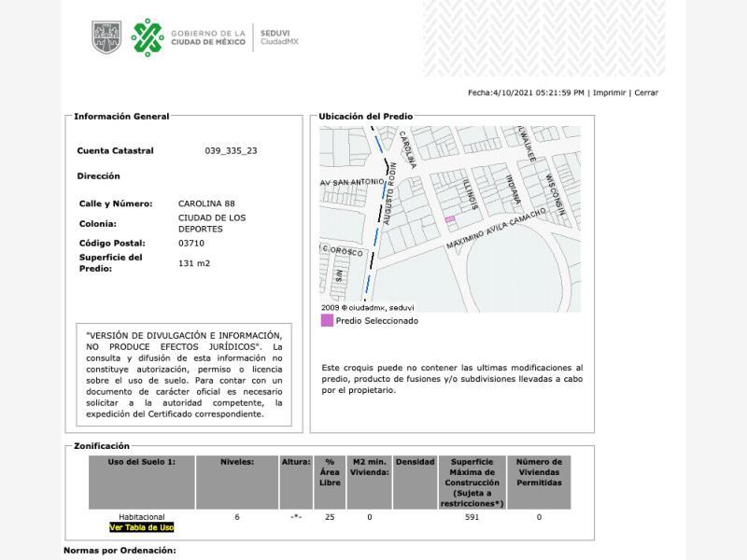Click the VERSIÓN DE DIVULGACIÓN disclaimer box
This screenshot has width=747, height=560.
(x=184, y=375)
